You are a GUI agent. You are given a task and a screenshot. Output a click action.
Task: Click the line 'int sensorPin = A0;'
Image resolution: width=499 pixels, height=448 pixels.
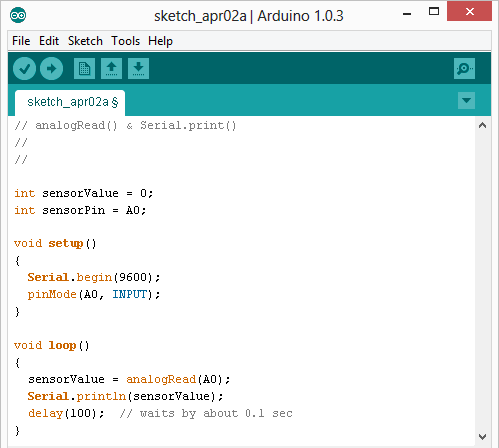click(80, 210)
